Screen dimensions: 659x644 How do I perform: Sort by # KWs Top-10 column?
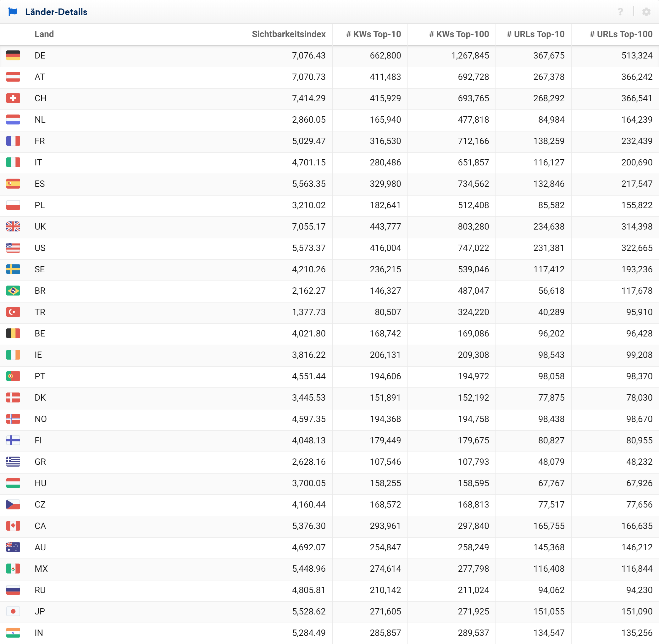tap(373, 34)
